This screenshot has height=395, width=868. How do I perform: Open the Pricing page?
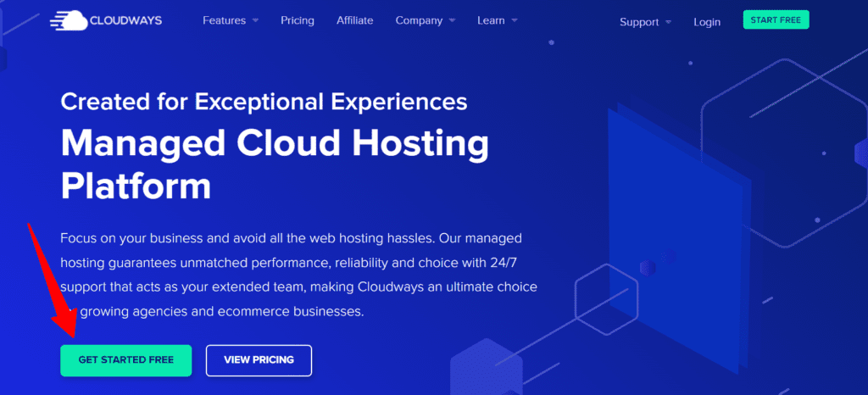298,20
